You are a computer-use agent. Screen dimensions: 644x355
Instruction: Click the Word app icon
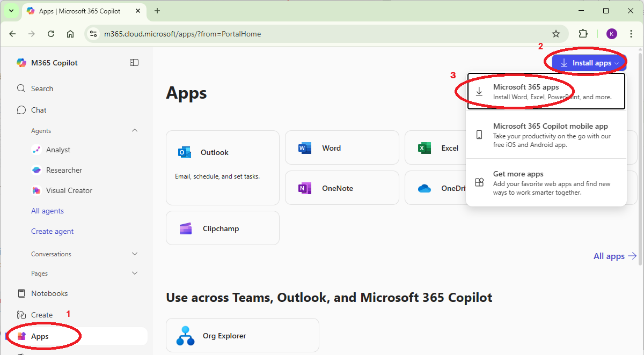coord(305,148)
